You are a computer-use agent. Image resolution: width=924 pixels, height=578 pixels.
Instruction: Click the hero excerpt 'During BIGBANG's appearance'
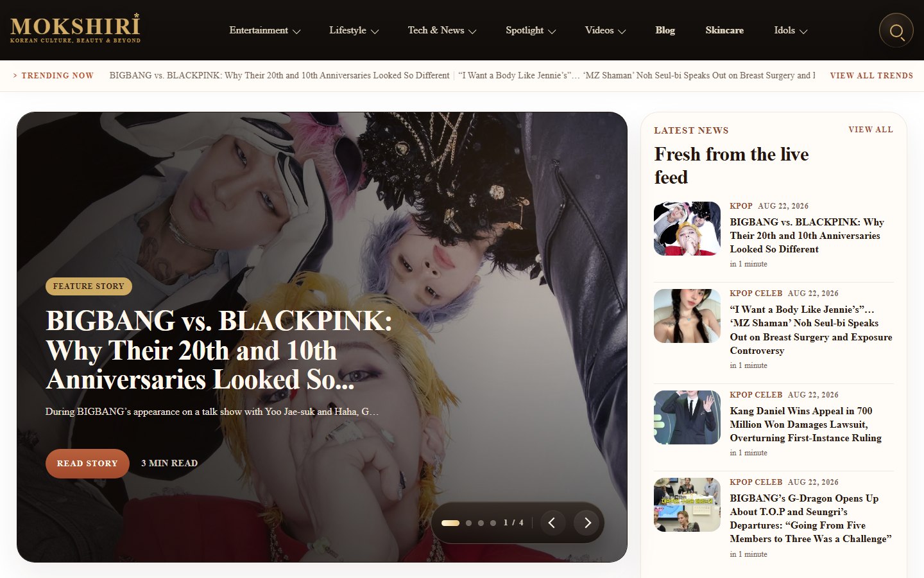pyautogui.click(x=212, y=412)
